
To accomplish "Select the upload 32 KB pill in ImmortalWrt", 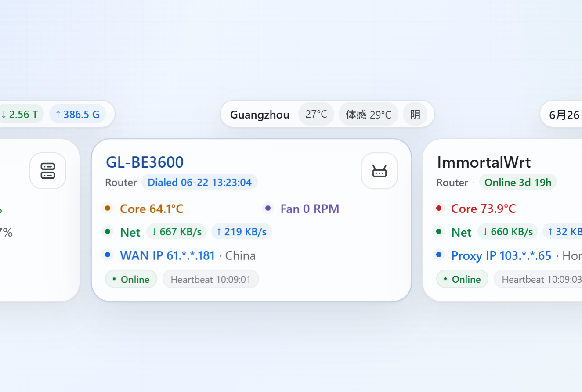I will coord(563,231).
